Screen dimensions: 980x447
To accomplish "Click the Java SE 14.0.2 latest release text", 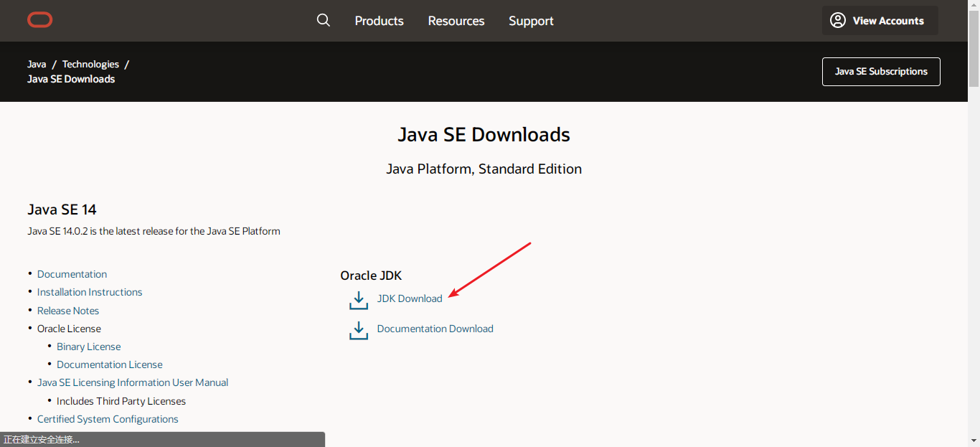I will pos(154,231).
